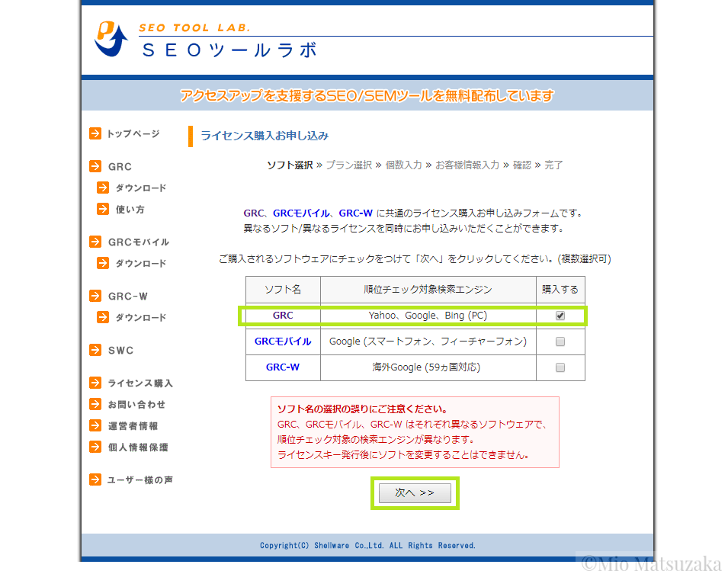The height and width of the screenshot is (574, 728).
Task: Click the arrow icon beside お問い合わせ
Action: 95,404
